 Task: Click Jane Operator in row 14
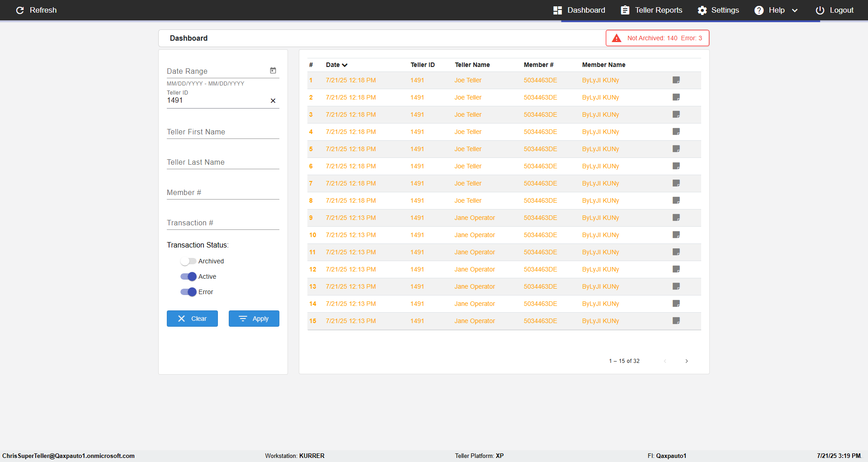(x=475, y=304)
